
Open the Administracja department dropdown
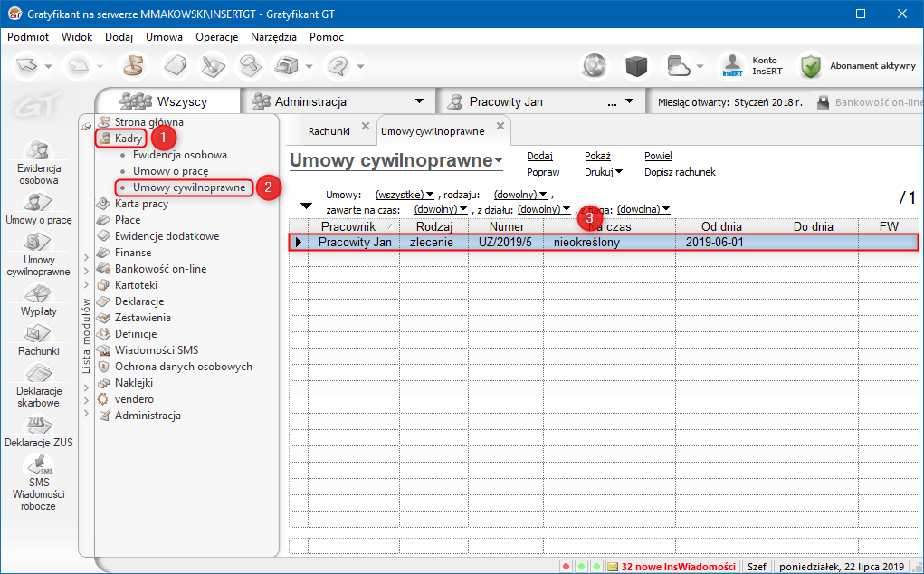tap(419, 101)
